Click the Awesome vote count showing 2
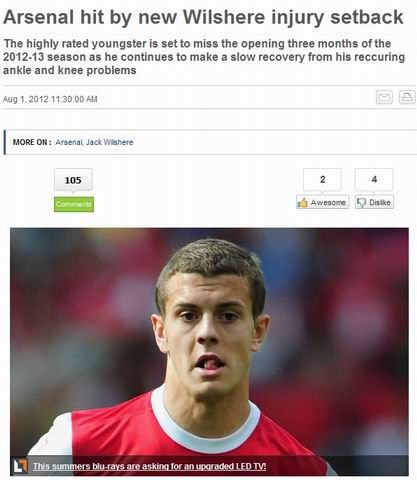The height and width of the screenshot is (480, 417). pos(322,180)
